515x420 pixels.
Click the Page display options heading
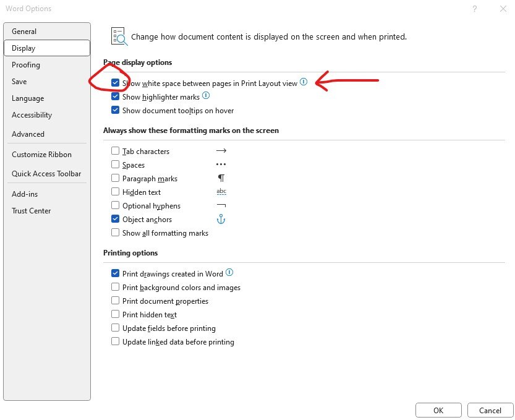(138, 62)
